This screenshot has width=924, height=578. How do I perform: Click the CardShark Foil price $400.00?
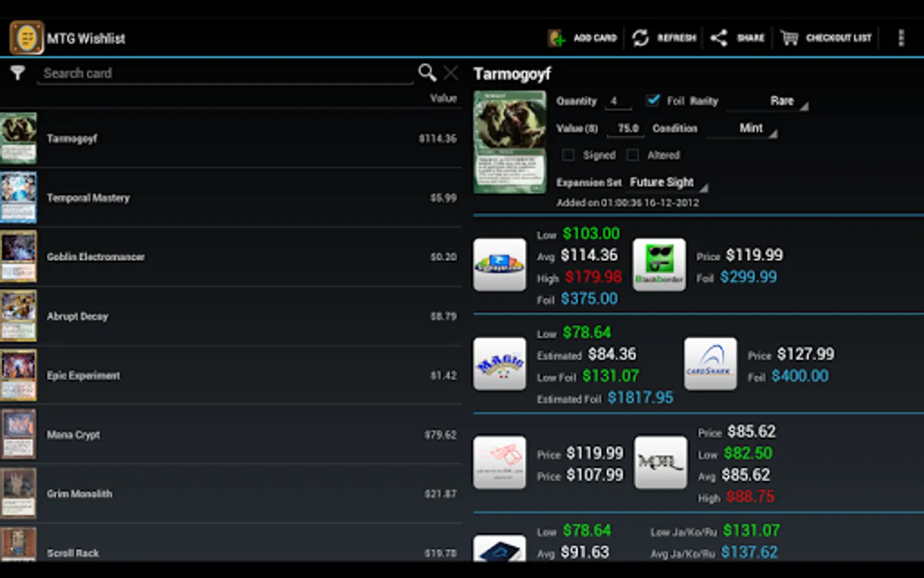click(800, 376)
